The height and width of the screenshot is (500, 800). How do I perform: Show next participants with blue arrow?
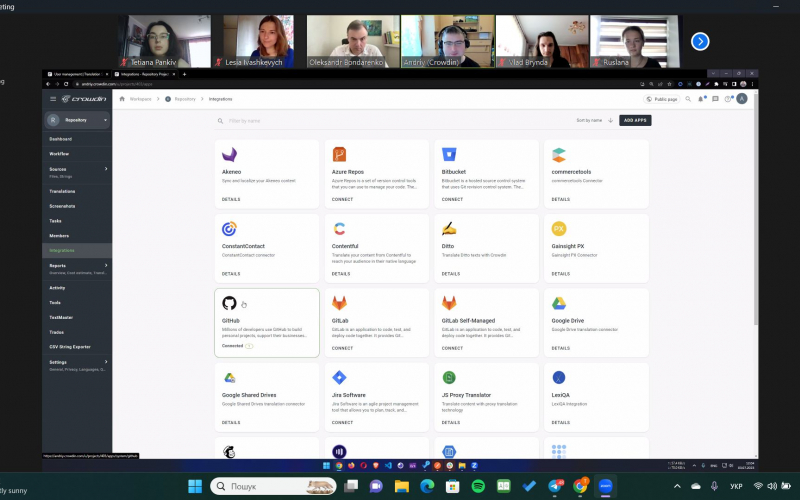(x=700, y=41)
